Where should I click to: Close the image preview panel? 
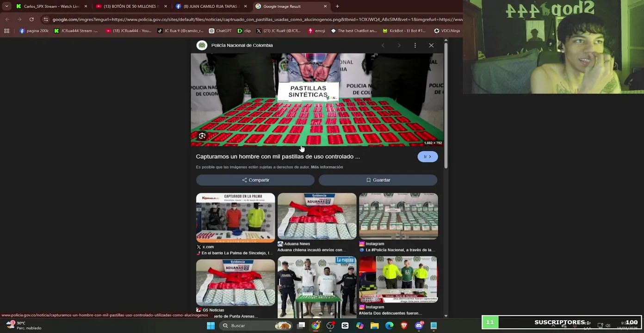pyautogui.click(x=431, y=45)
